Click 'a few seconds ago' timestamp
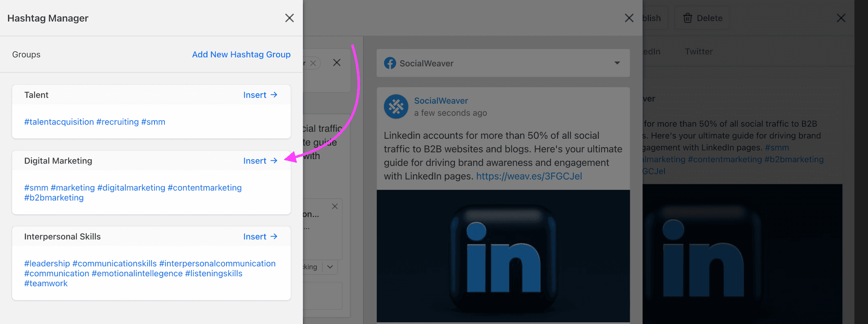Image resolution: width=868 pixels, height=324 pixels. (450, 113)
